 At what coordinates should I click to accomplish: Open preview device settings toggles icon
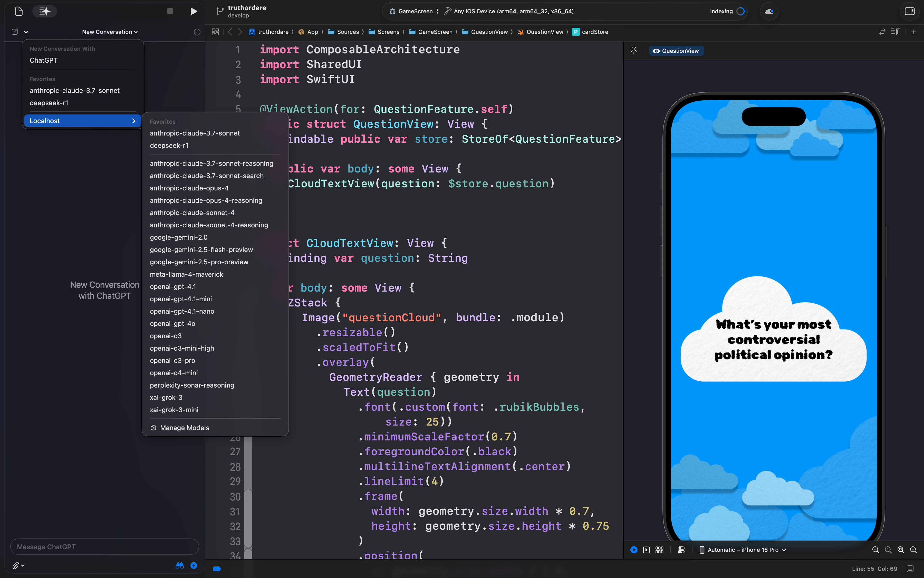pyautogui.click(x=681, y=550)
